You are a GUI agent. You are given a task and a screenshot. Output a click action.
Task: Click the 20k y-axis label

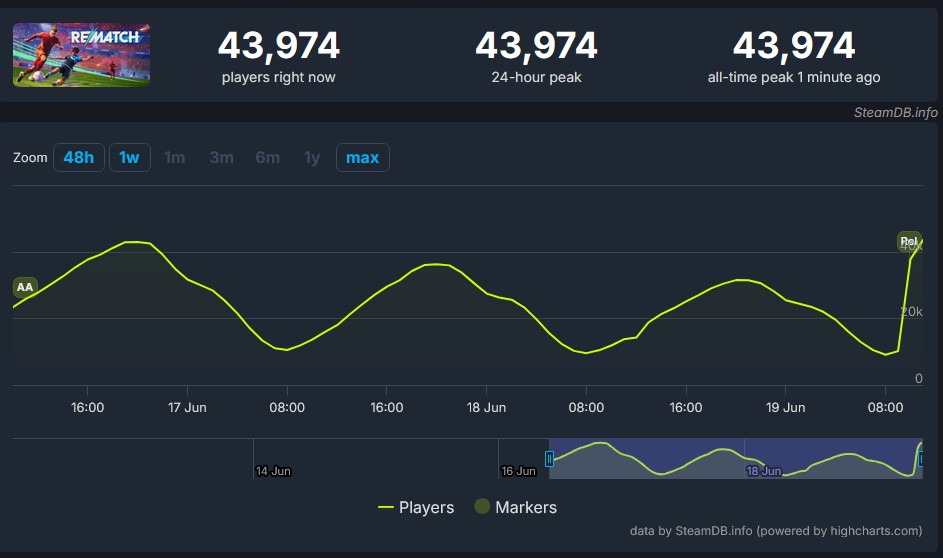(x=911, y=311)
